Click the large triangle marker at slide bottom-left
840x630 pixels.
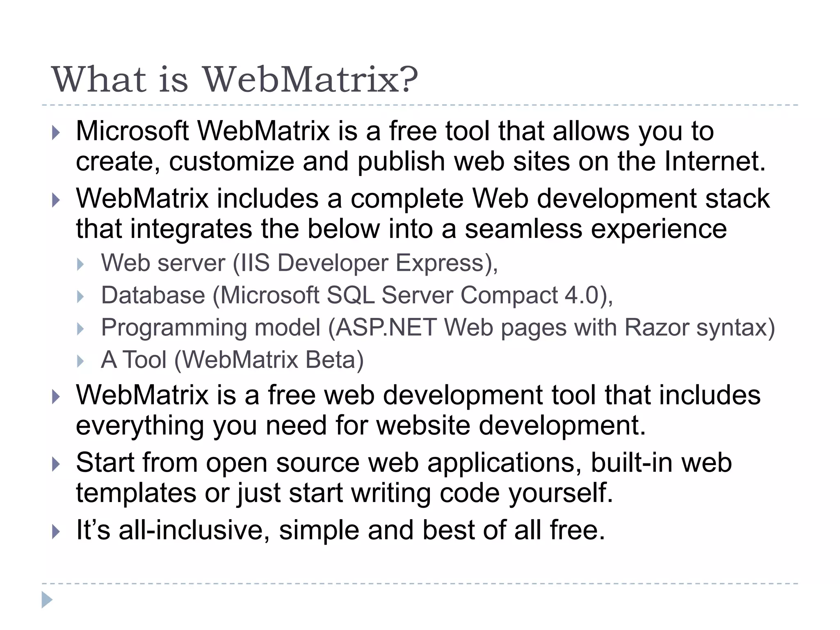pyautogui.click(x=47, y=600)
